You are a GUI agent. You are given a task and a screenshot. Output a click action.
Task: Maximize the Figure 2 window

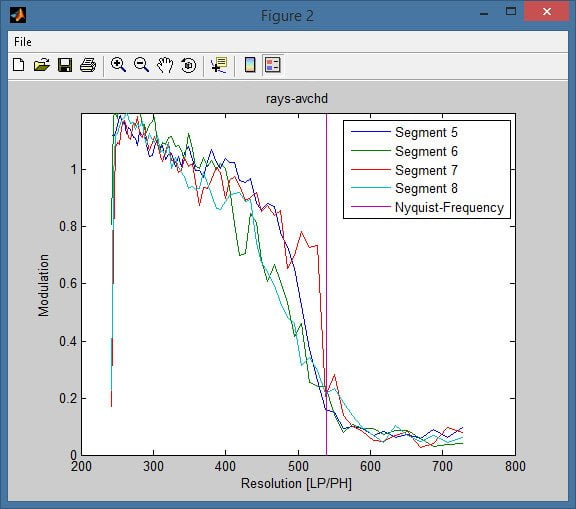[x=511, y=11]
